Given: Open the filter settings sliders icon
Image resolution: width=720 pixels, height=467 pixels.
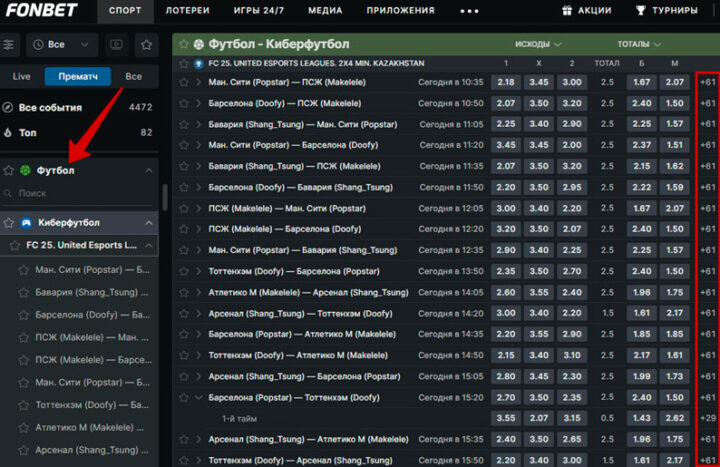Looking at the screenshot, I should pos(9,45).
